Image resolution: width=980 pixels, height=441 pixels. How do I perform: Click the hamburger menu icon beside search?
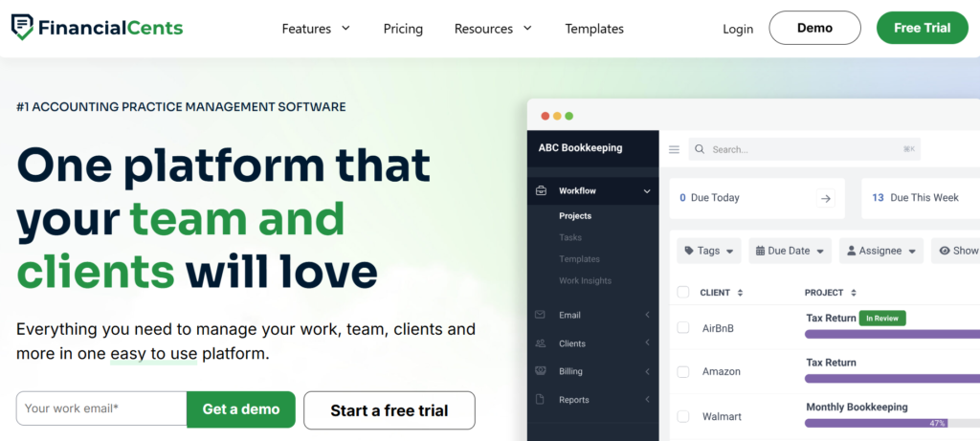674,149
